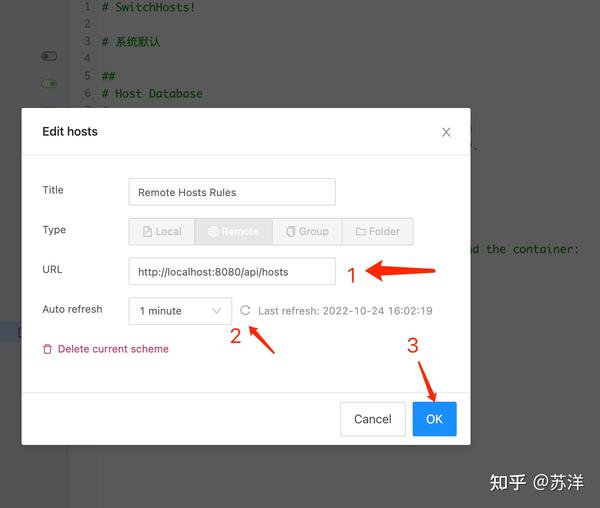Image resolution: width=600 pixels, height=508 pixels.
Task: Click the 'Last refresh: 2022-10-24 16:02:19' text
Action: pos(345,311)
